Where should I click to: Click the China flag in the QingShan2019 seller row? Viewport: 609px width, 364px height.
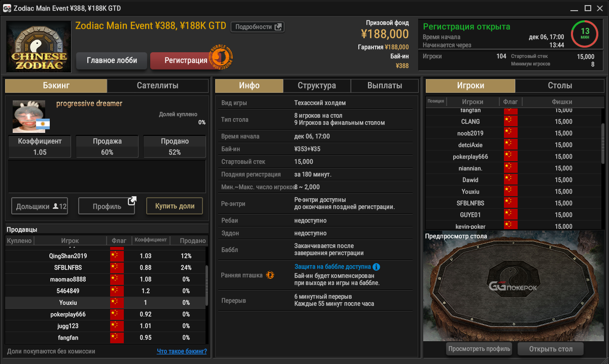pos(117,256)
